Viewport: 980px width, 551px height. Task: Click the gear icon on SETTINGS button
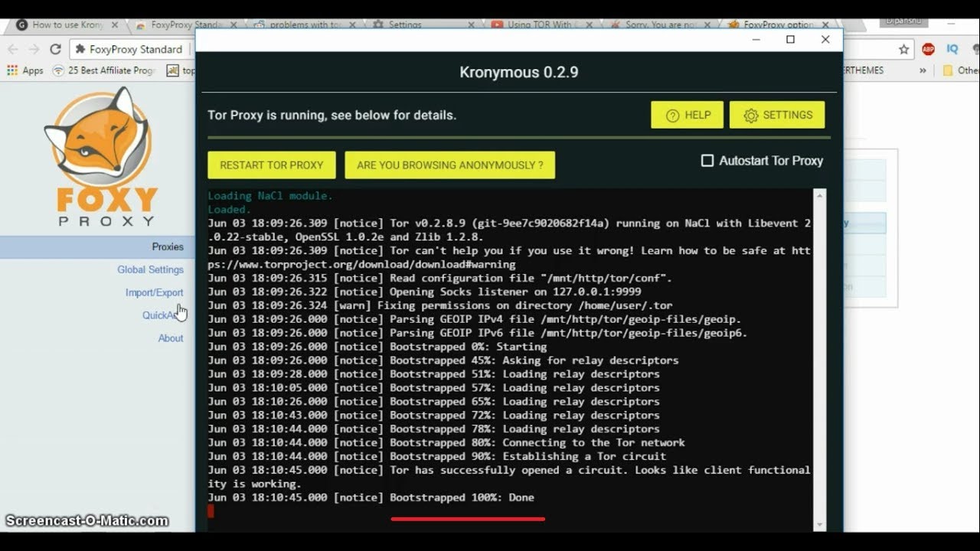[751, 116]
